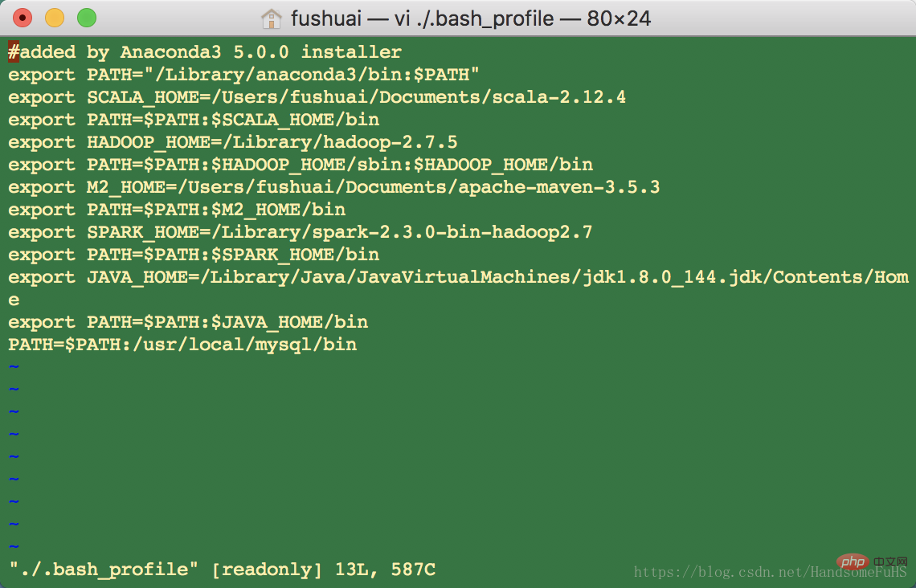Place cursor on highlighted # character
The width and height of the screenshot is (916, 588).
pos(14,52)
